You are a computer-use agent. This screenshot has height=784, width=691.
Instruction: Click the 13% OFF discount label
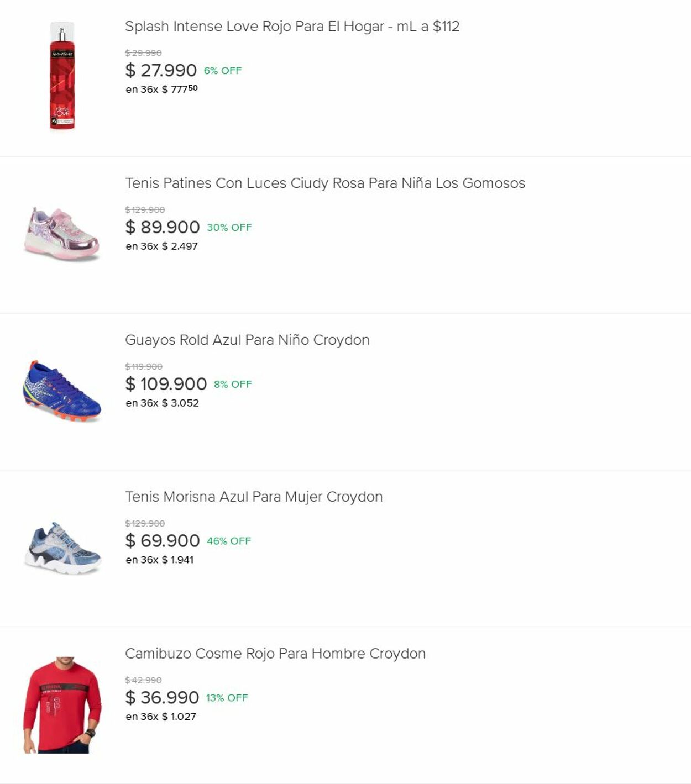click(227, 698)
